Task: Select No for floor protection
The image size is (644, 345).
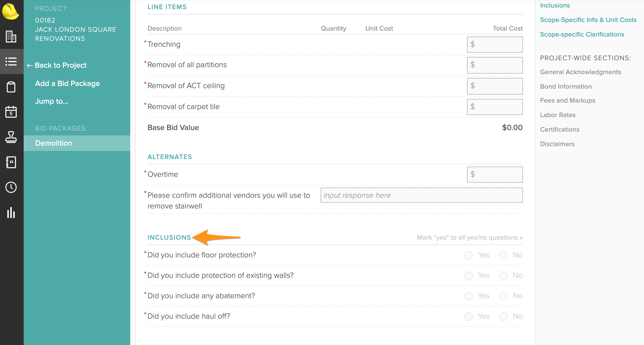Action: coord(504,255)
